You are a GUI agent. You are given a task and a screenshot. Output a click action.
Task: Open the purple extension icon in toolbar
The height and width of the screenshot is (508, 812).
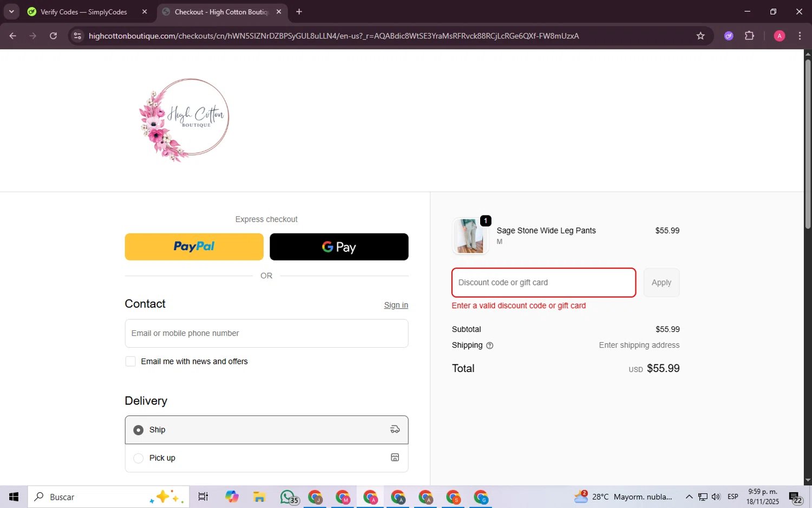tap(729, 36)
